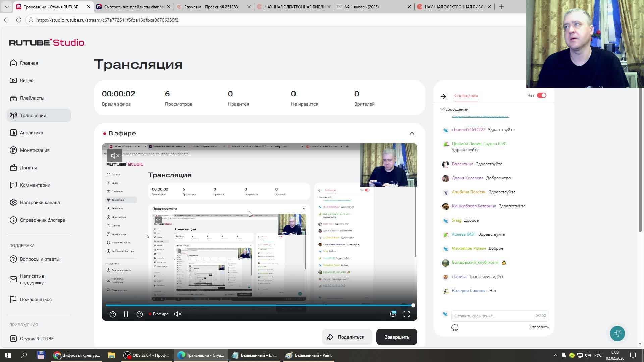
Task: Open Аналитика in the sidebar
Action: click(x=32, y=133)
